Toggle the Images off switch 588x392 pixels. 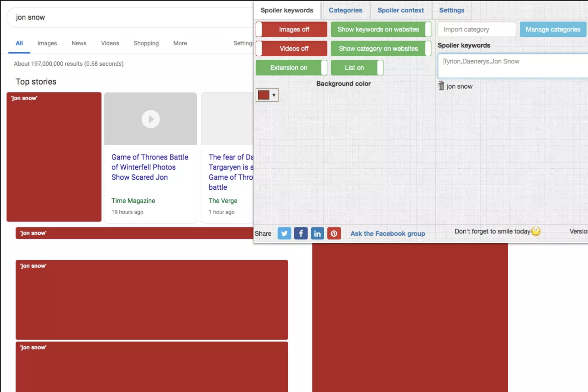[x=291, y=29]
